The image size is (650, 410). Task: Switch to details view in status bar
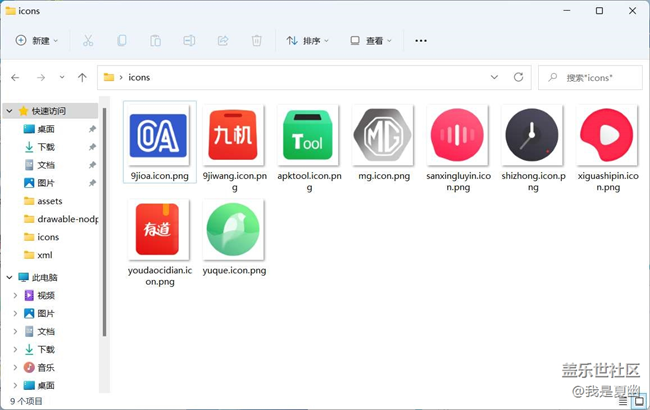(623, 400)
